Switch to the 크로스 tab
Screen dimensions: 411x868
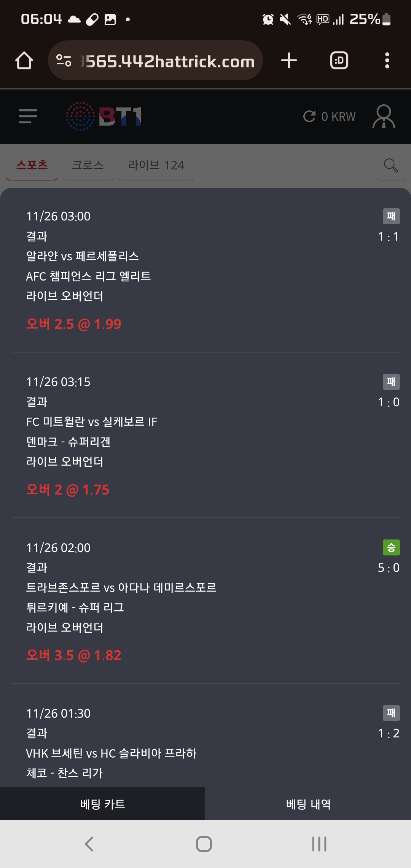coord(88,165)
